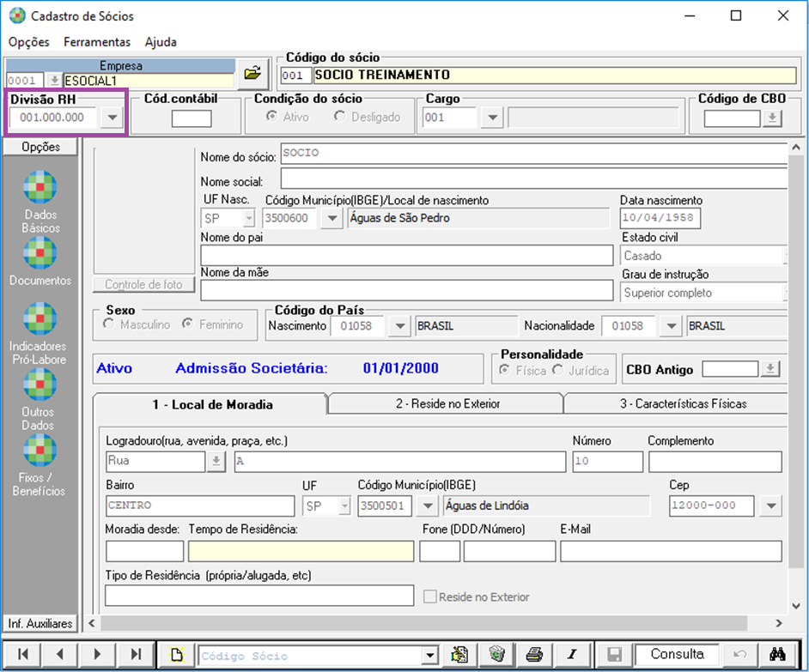Click the italic I toolbar icon
The height and width of the screenshot is (672, 809).
point(572,655)
